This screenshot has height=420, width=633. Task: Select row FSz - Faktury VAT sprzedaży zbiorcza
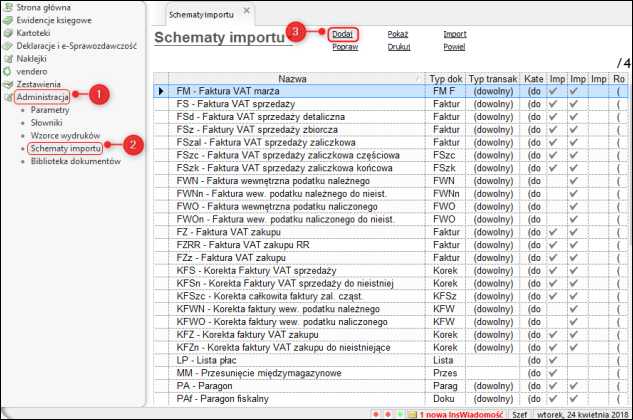tap(391, 130)
